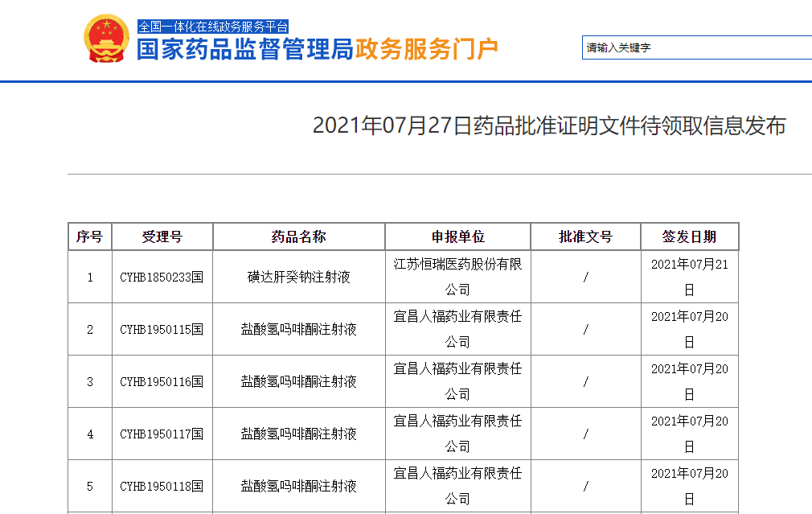Viewport: 812px width, 514px height.
Task: Click the 批准文号 column header
Action: (586, 236)
